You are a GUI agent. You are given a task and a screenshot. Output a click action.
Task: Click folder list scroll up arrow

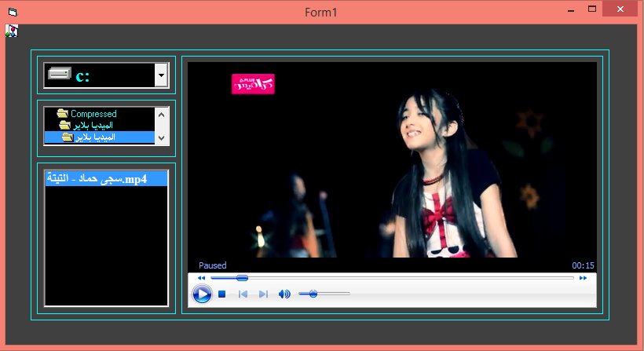[162, 115]
